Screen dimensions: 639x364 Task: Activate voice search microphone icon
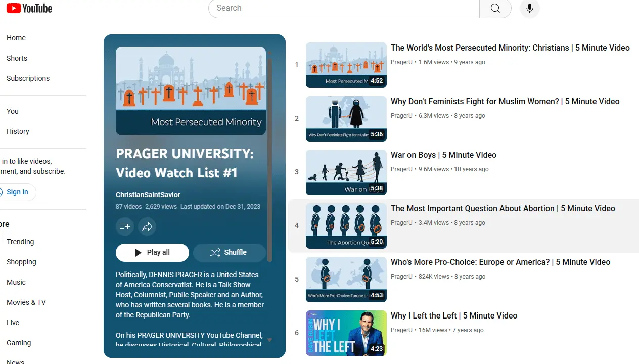[x=529, y=8]
